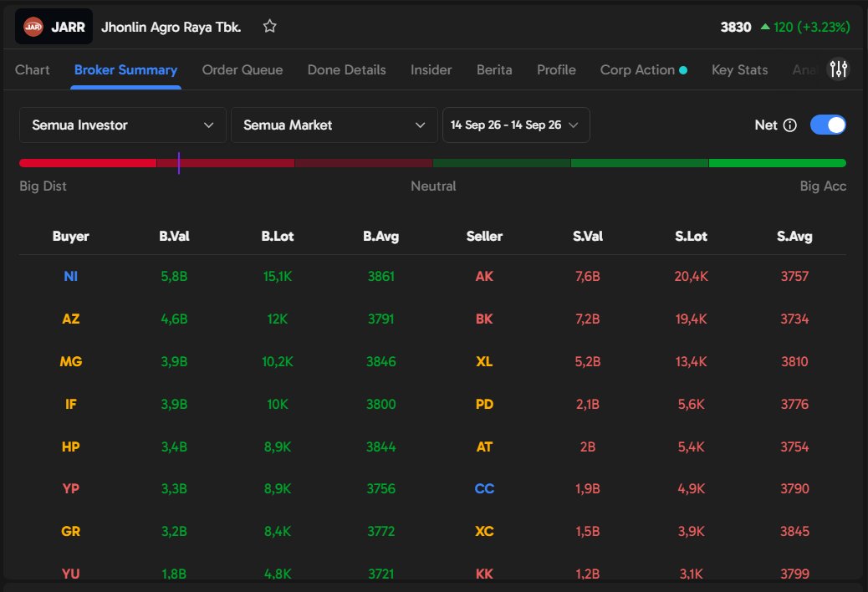Select seller broker XL

[x=484, y=361]
